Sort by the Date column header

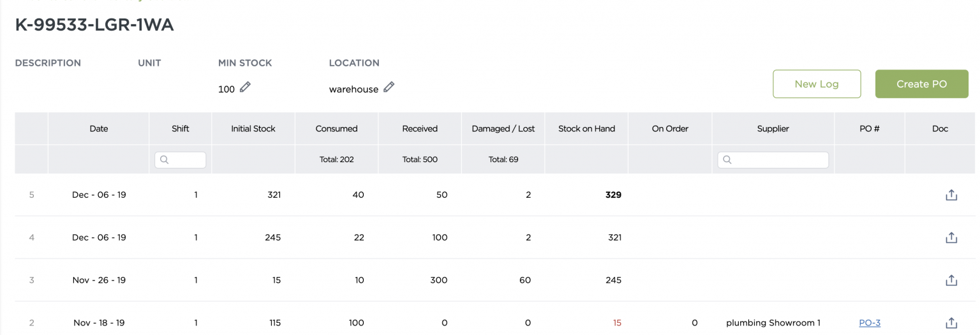tap(99, 129)
